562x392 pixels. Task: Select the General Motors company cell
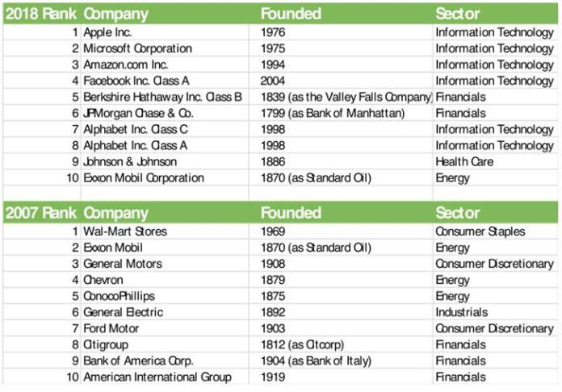pyautogui.click(x=123, y=264)
